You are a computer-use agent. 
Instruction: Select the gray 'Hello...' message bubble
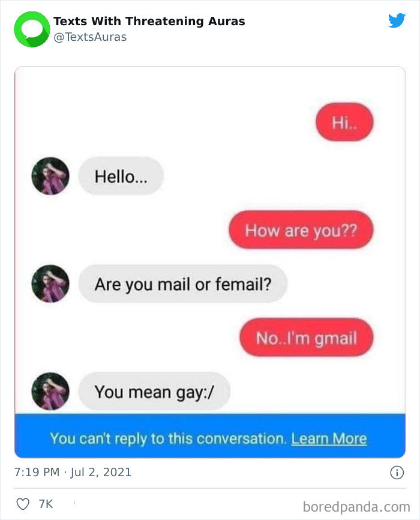pos(121,176)
